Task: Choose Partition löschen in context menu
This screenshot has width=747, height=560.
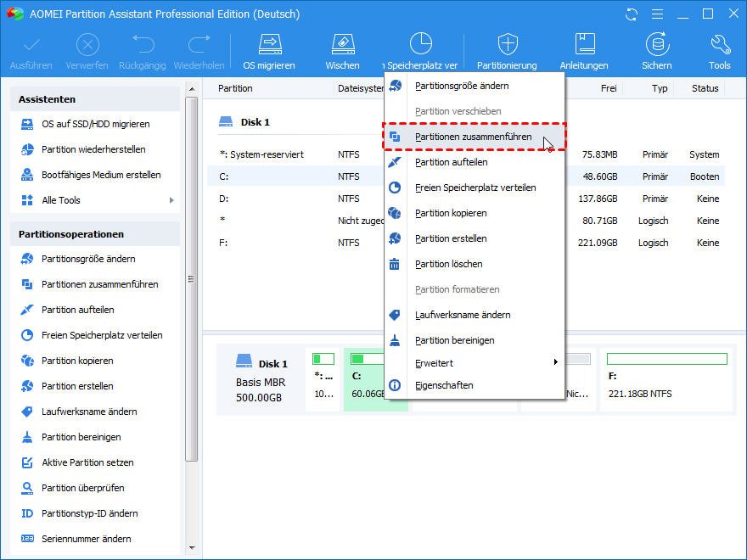Action: point(475,264)
